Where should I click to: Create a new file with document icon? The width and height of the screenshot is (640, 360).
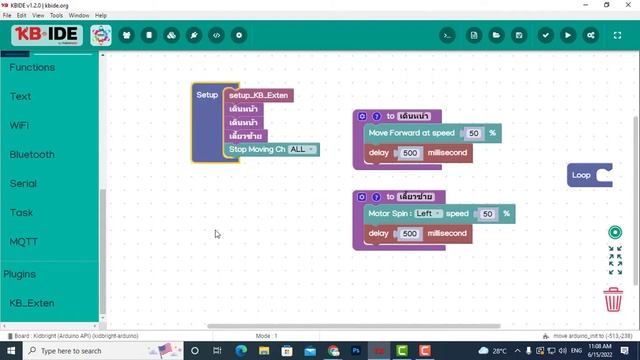point(474,36)
